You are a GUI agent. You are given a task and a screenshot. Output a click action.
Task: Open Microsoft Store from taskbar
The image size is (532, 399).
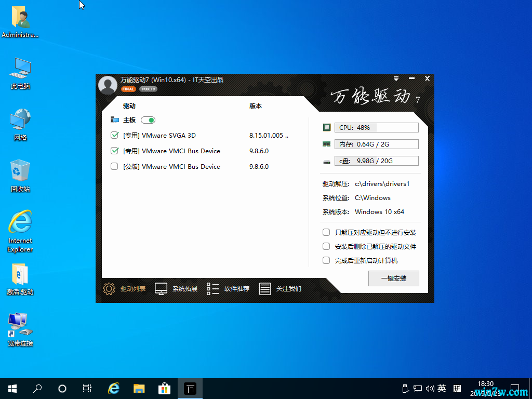point(164,389)
